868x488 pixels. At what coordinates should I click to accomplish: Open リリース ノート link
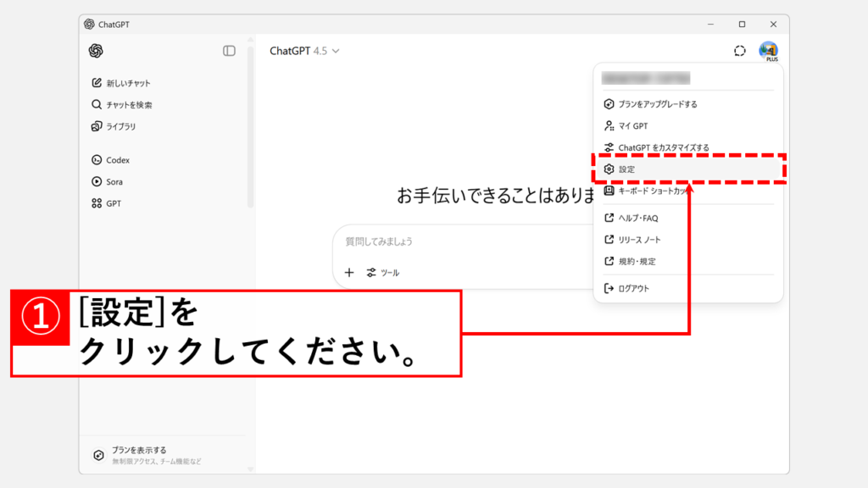(638, 240)
